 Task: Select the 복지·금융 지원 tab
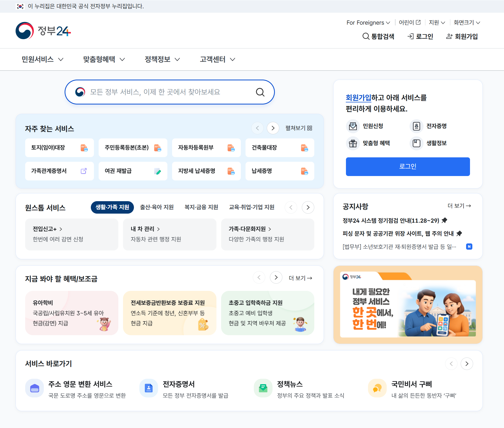pos(201,207)
